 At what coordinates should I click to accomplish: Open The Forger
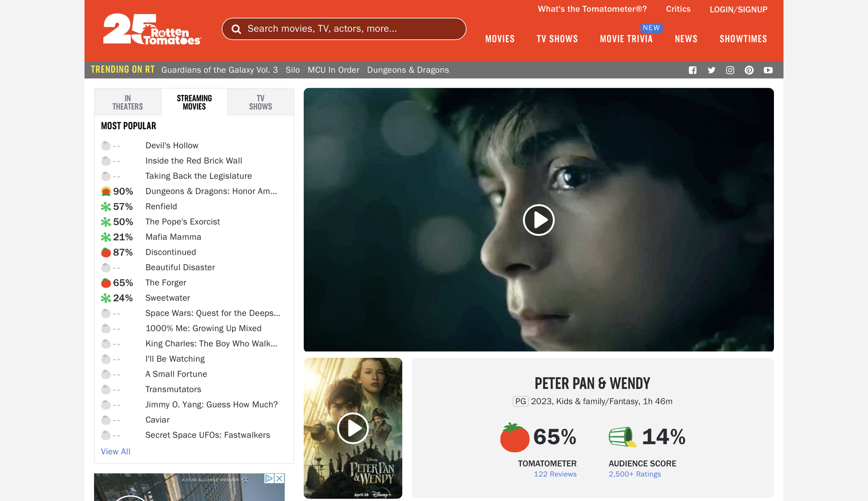click(165, 283)
